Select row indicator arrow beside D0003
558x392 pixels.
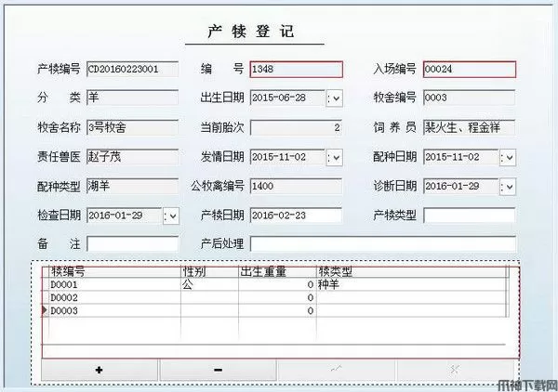coord(45,310)
